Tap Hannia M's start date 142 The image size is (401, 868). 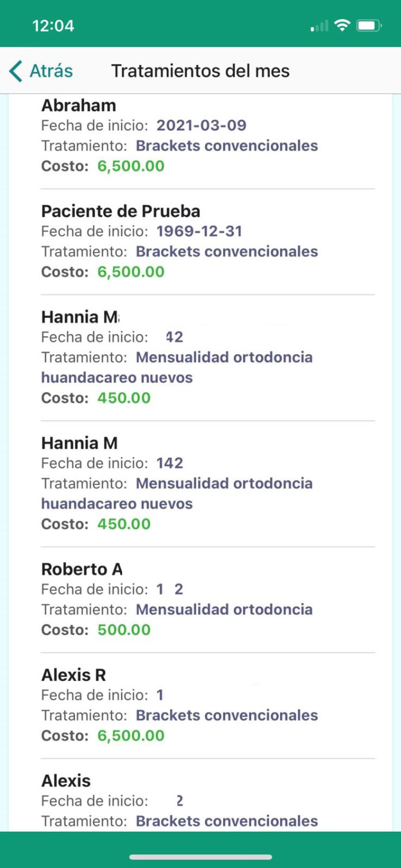tap(169, 463)
